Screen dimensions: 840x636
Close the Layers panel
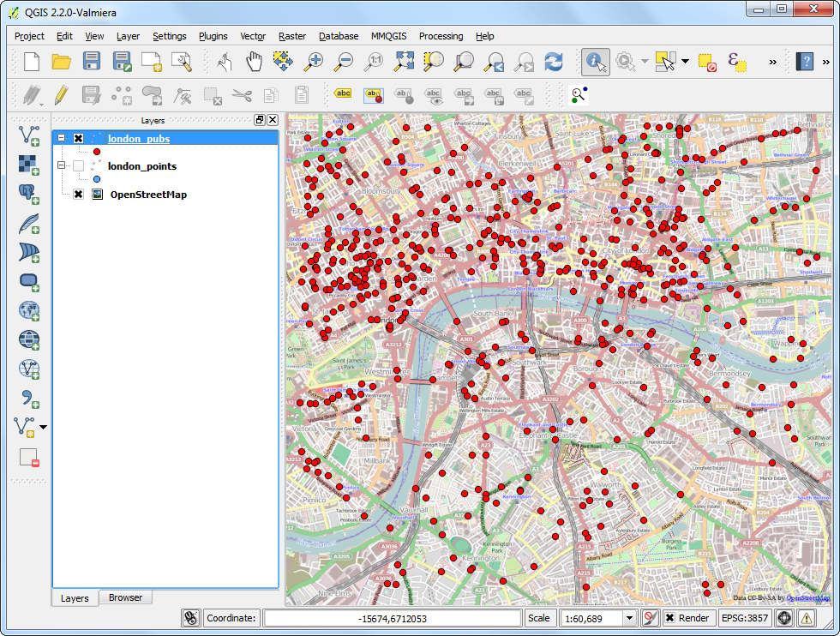273,120
